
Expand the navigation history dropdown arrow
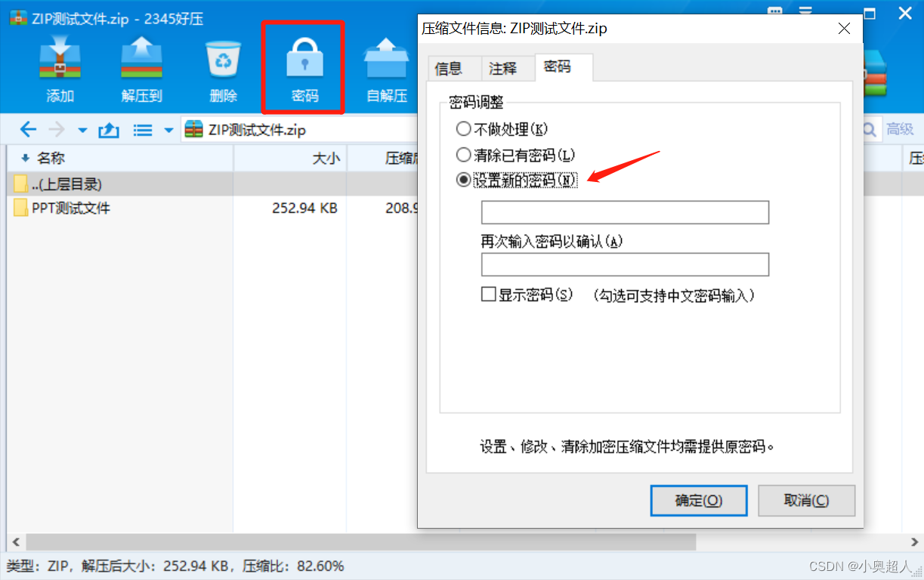83,130
